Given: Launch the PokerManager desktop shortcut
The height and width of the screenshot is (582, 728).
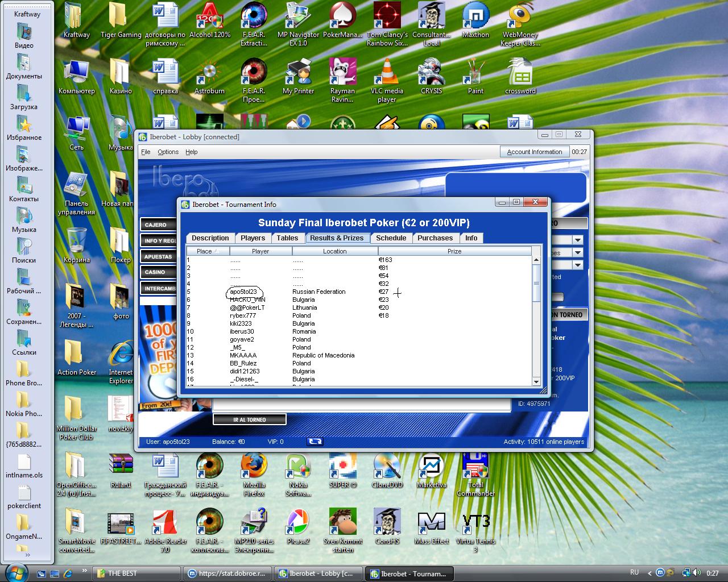Looking at the screenshot, I should pyautogui.click(x=342, y=17).
